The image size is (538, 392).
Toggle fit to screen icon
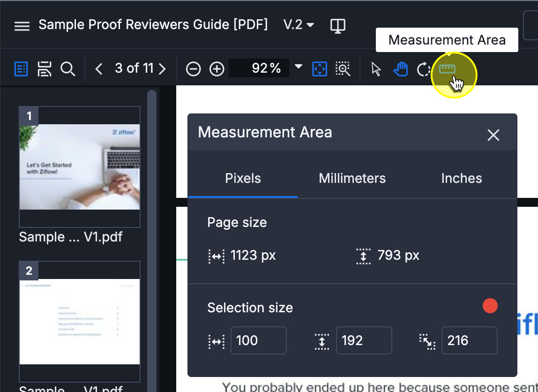pyautogui.click(x=320, y=69)
